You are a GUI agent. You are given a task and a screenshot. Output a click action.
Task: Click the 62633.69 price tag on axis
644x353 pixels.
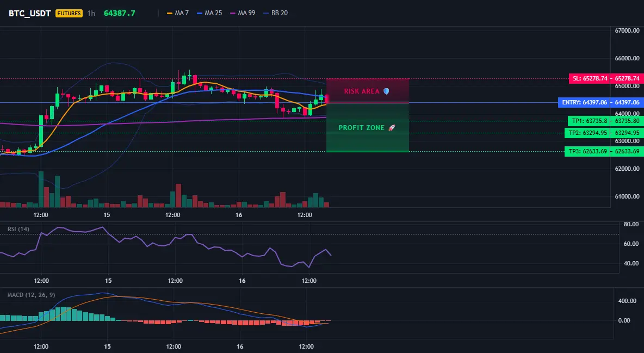627,151
